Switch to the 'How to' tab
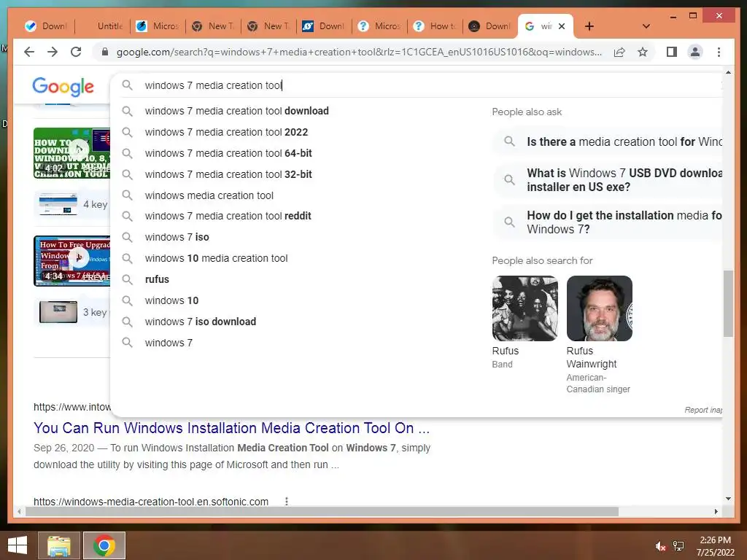 click(x=436, y=26)
